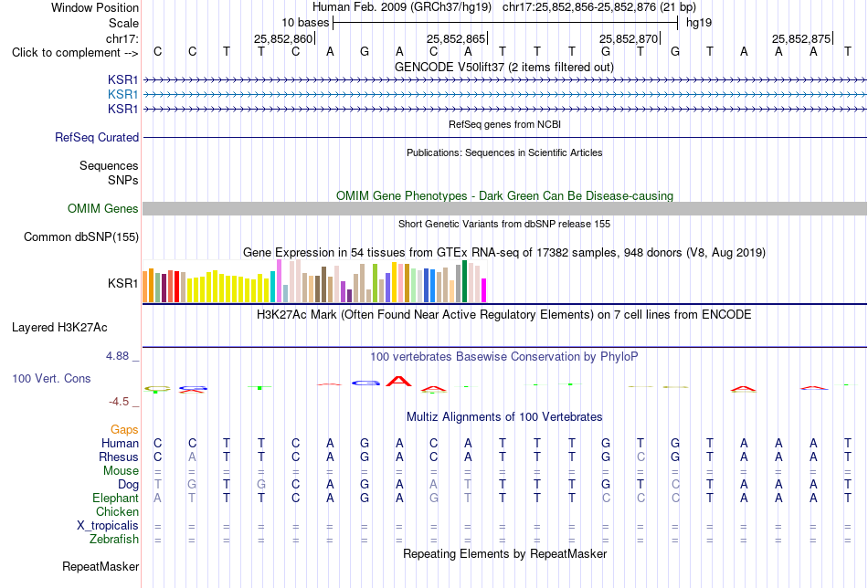
Task: Click the '100 vertebrates Basewise Conservation by PhyloP' title
Action: coord(503,357)
